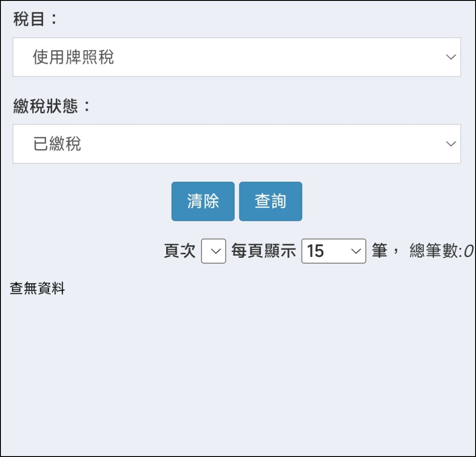The image size is (476, 457).
Task: Expand the 頁次 page selector
Action: coord(214,251)
